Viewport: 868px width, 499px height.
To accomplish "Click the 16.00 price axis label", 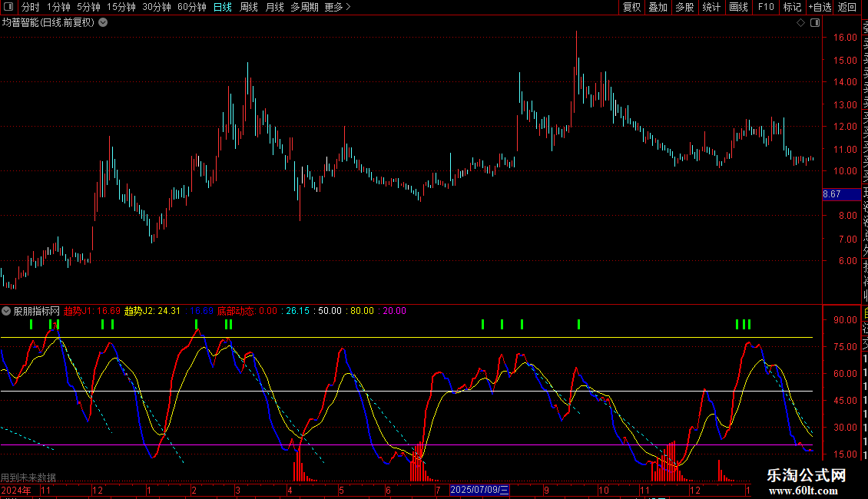I will (x=845, y=38).
